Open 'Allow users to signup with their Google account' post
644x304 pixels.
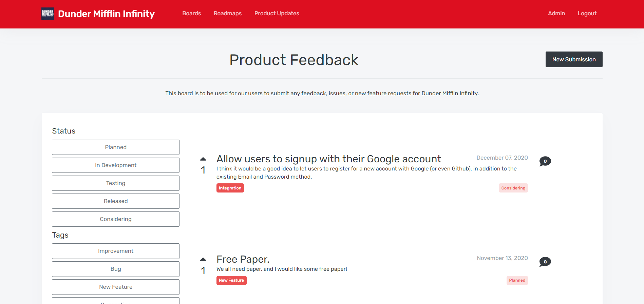coord(328,159)
